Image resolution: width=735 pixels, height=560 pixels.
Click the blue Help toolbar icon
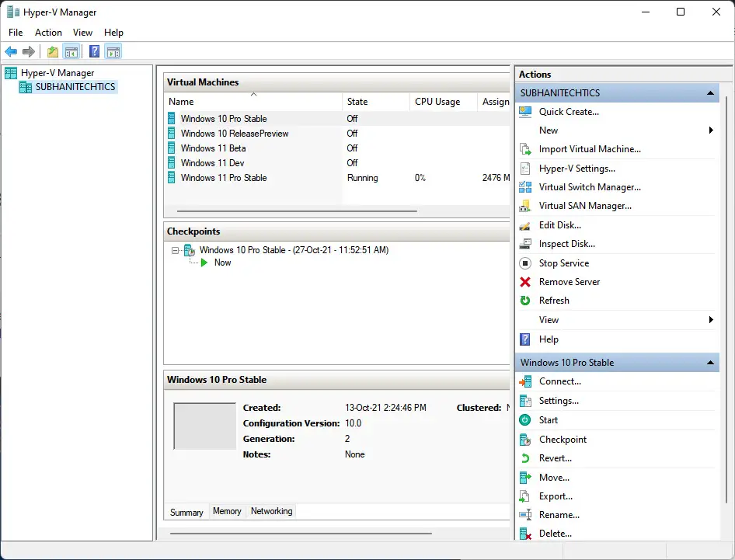94,51
